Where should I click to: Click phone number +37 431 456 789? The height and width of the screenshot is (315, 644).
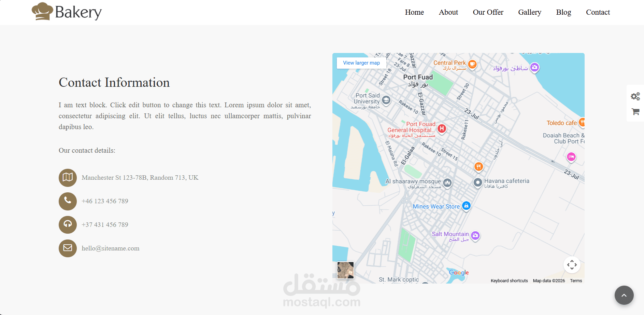point(105,225)
